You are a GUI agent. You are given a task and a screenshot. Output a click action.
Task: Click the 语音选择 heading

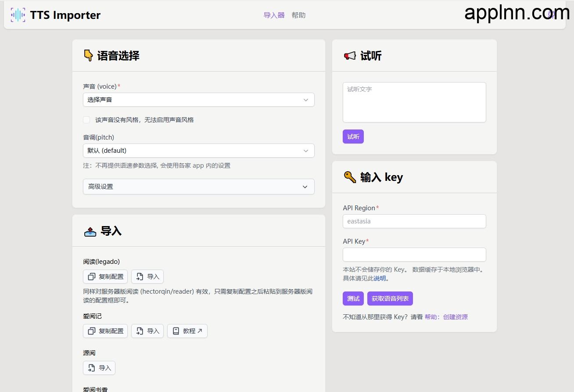click(x=118, y=56)
